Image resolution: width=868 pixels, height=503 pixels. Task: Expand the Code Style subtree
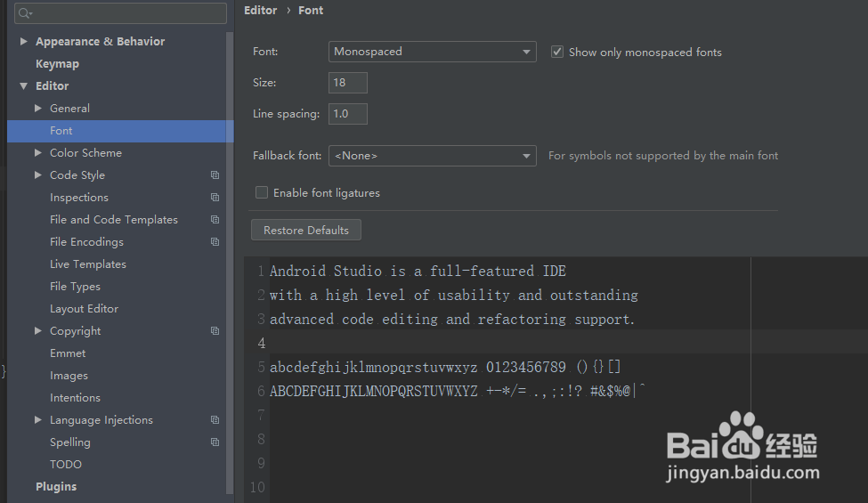coord(38,174)
